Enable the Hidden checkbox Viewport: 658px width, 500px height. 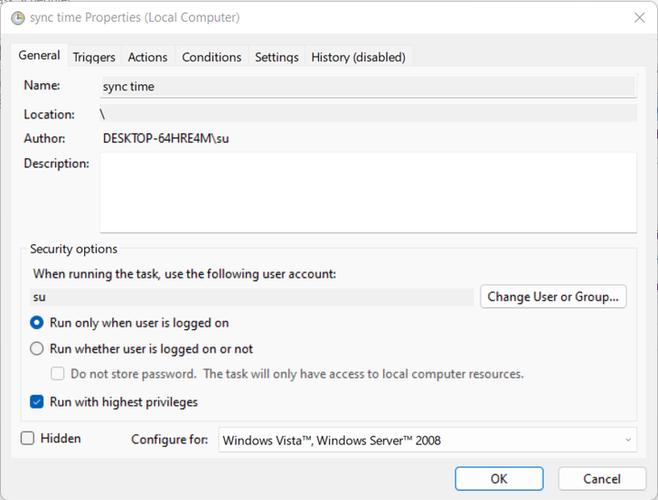pos(28,438)
